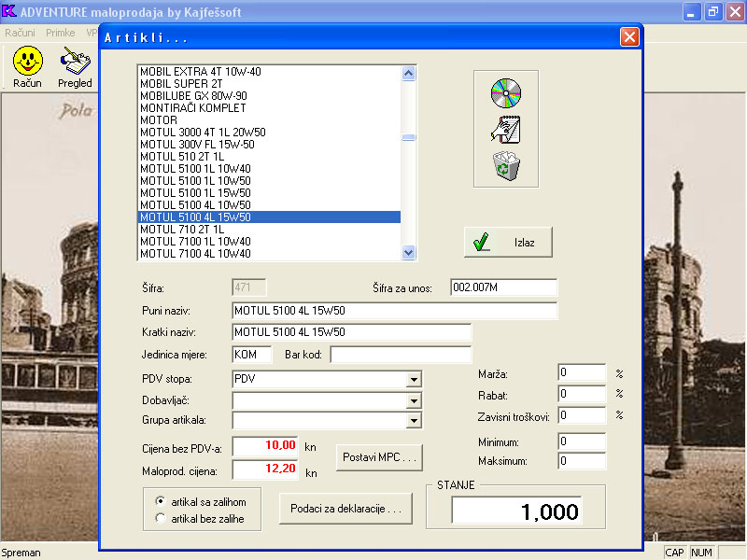Viewport: 747px width, 560px height.
Task: Open the Računi menu
Action: (x=20, y=33)
